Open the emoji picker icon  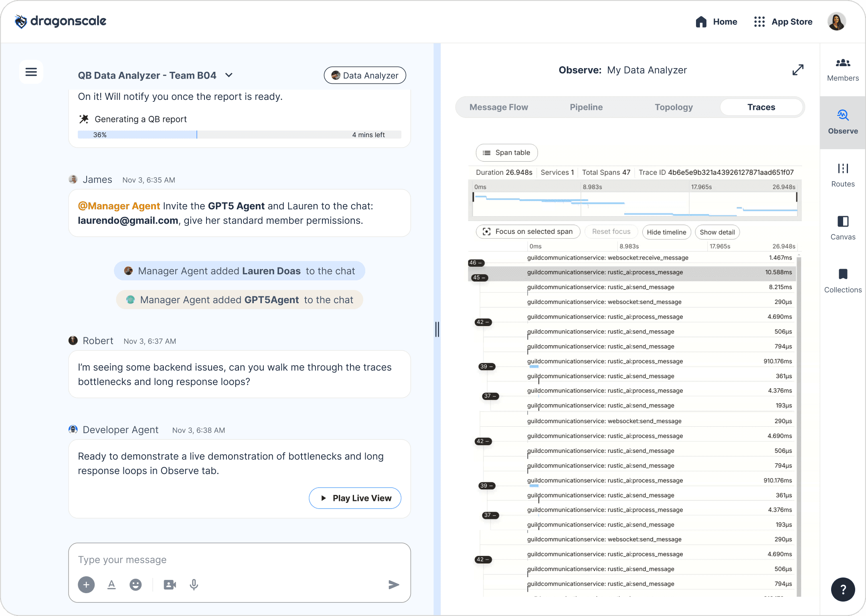point(136,585)
